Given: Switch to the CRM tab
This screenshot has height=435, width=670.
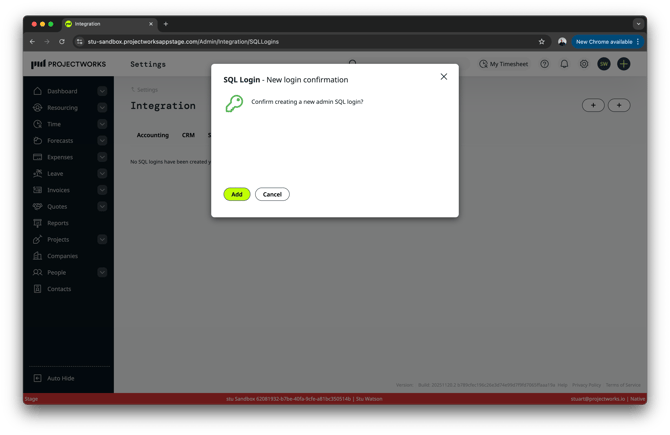Looking at the screenshot, I should point(188,135).
